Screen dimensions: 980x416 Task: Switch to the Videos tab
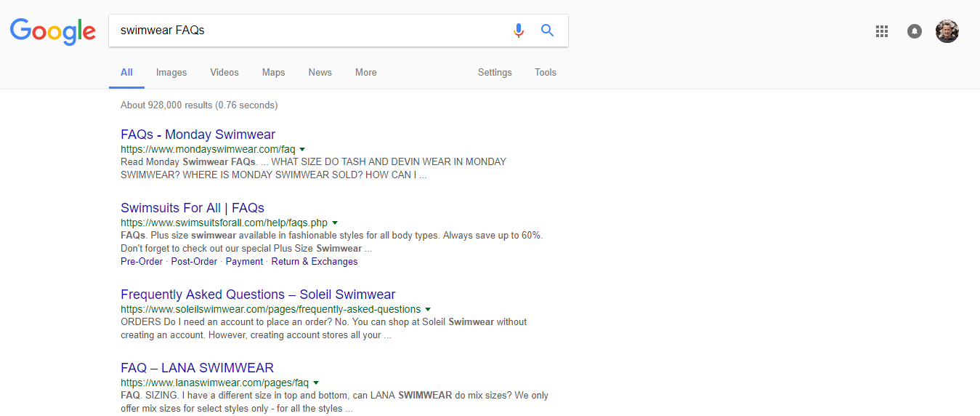tap(224, 73)
